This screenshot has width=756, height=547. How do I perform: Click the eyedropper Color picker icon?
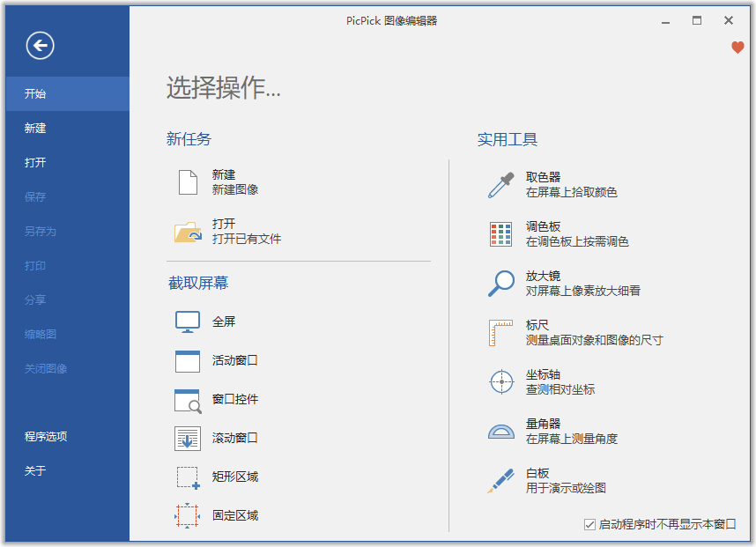pos(501,185)
